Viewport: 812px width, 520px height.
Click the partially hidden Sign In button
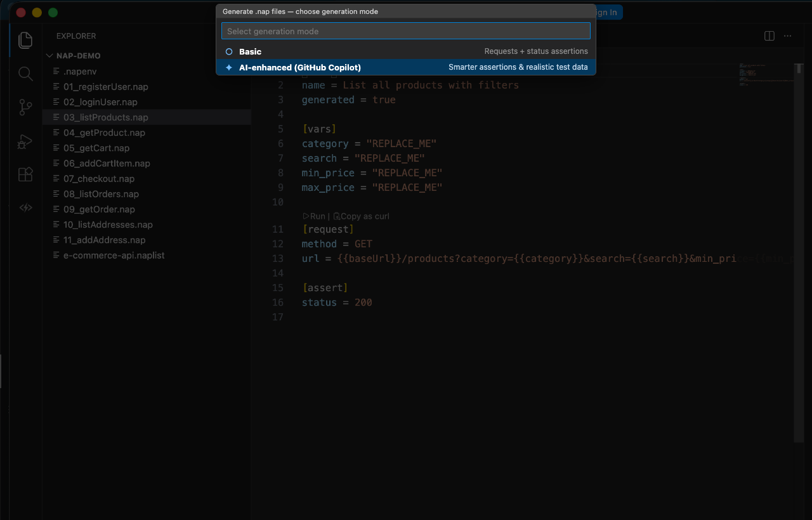pyautogui.click(x=608, y=12)
